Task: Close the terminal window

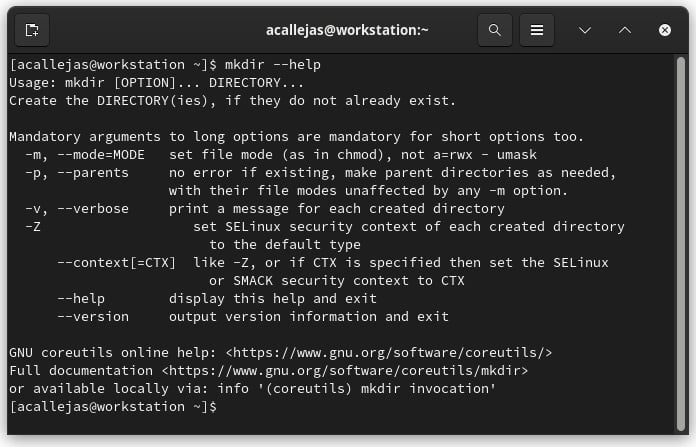Action: coord(664,30)
